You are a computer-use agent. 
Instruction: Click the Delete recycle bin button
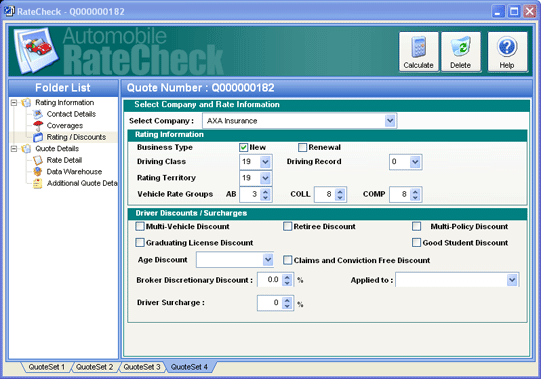click(461, 52)
